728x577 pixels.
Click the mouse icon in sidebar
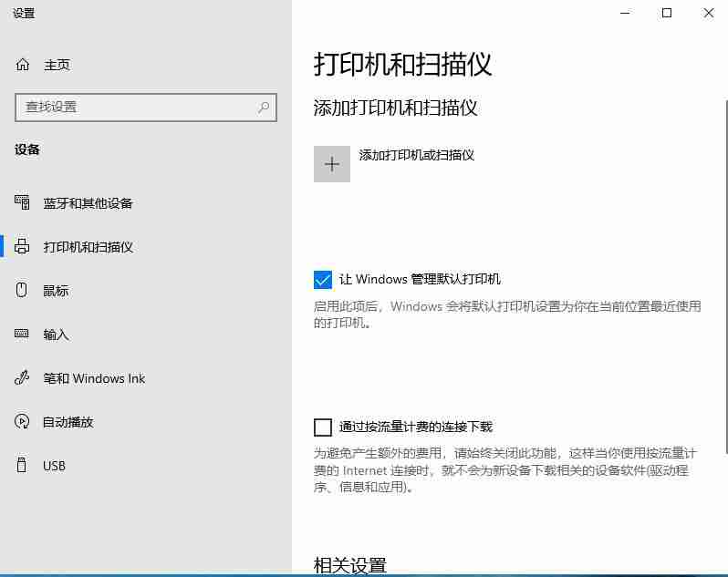click(x=22, y=290)
